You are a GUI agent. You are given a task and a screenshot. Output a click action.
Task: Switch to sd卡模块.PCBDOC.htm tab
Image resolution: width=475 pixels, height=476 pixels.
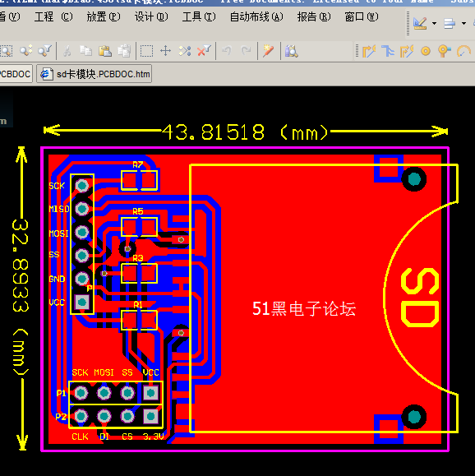tap(94, 74)
